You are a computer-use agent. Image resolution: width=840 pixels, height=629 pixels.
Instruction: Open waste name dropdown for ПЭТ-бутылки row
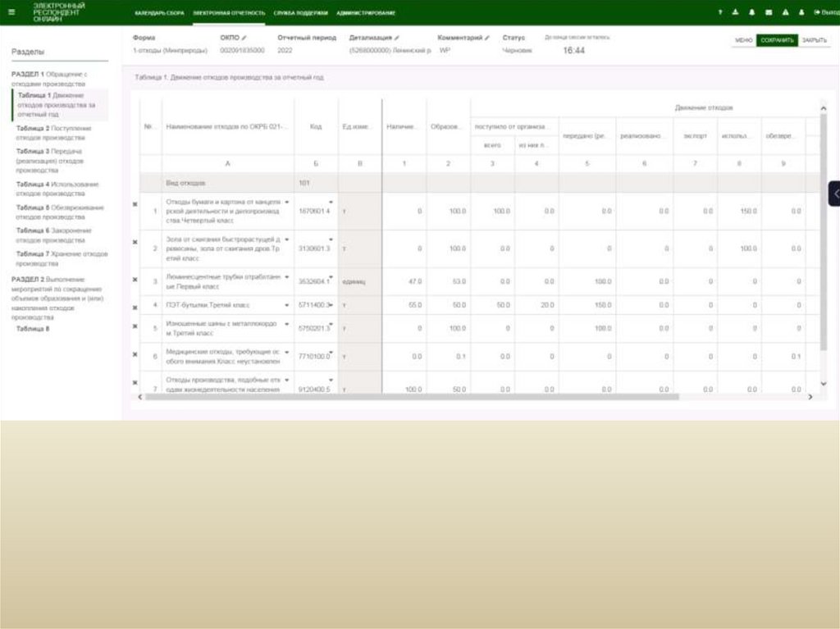point(286,305)
